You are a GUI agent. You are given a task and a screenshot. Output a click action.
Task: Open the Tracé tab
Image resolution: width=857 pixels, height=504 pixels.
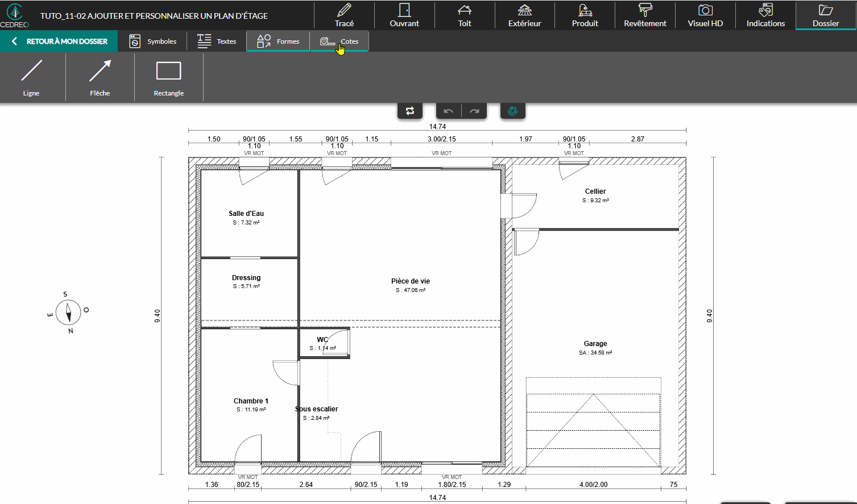point(344,15)
